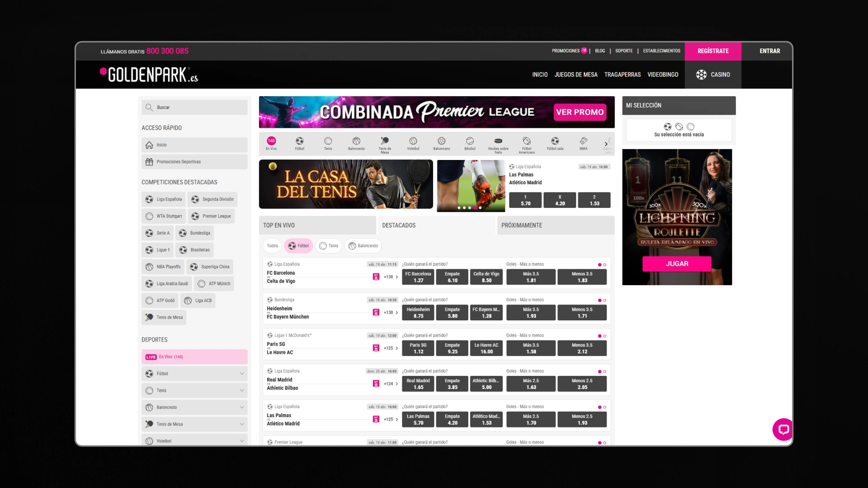Click the GoldenPark.es logo

pos(149,75)
